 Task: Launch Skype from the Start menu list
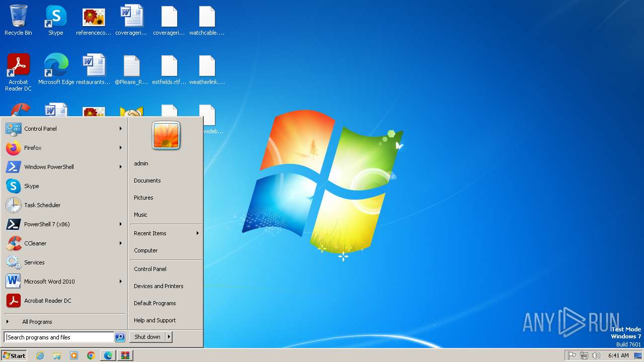(64, 186)
